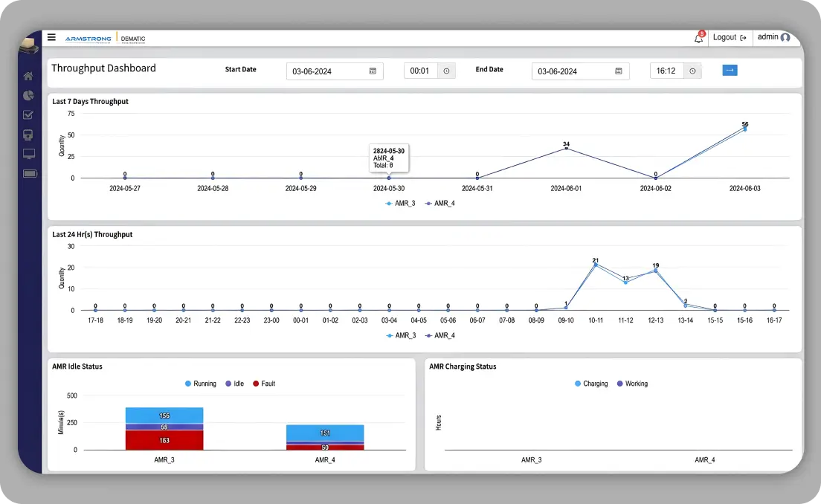This screenshot has height=504, width=821.
Task: Toggle the Running series in Idle Status legend
Action: click(201, 384)
